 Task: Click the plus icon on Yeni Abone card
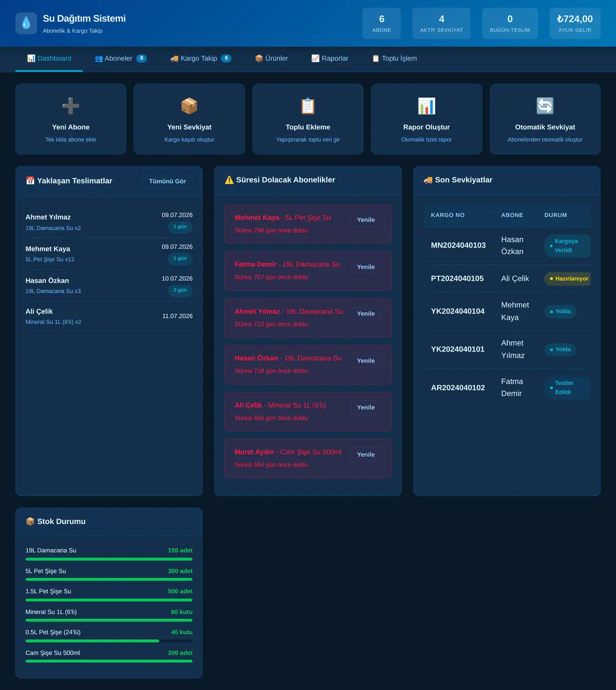pyautogui.click(x=71, y=106)
